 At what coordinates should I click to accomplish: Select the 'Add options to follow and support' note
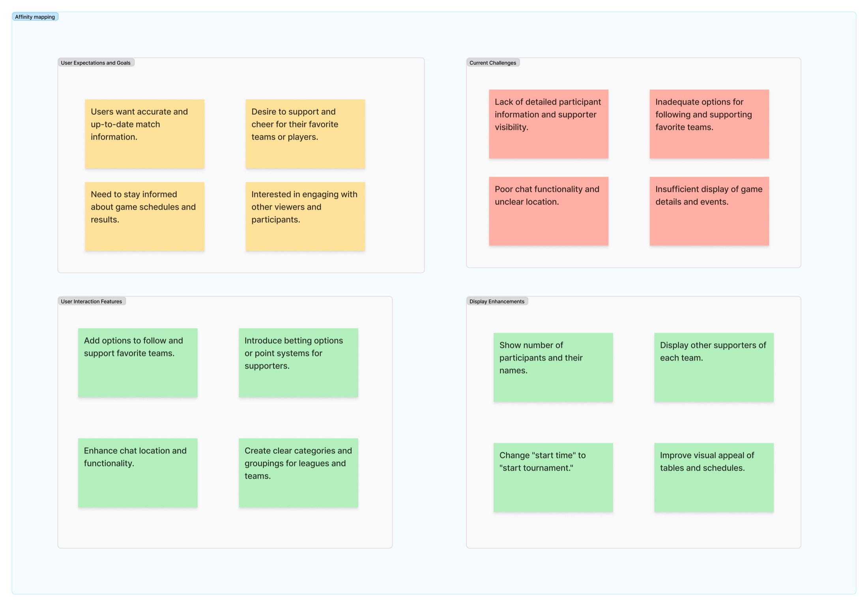(138, 363)
